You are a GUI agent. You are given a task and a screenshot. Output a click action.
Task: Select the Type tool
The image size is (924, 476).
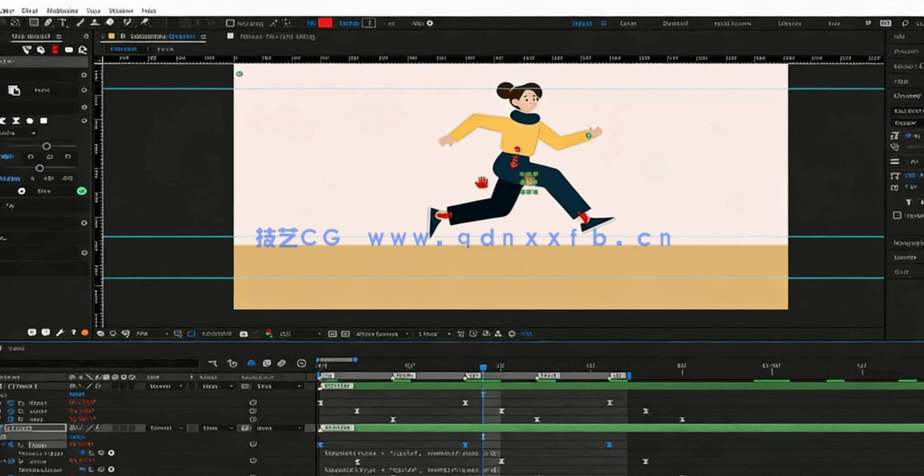(x=63, y=22)
